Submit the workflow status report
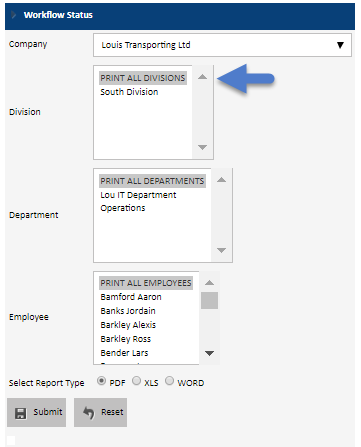The height and width of the screenshot is (447, 361). pyautogui.click(x=36, y=412)
